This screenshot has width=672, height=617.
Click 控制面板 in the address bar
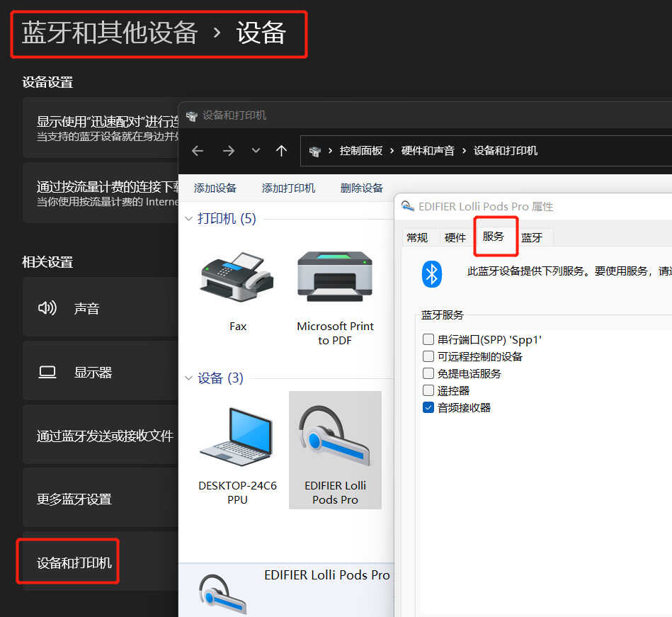tap(361, 151)
